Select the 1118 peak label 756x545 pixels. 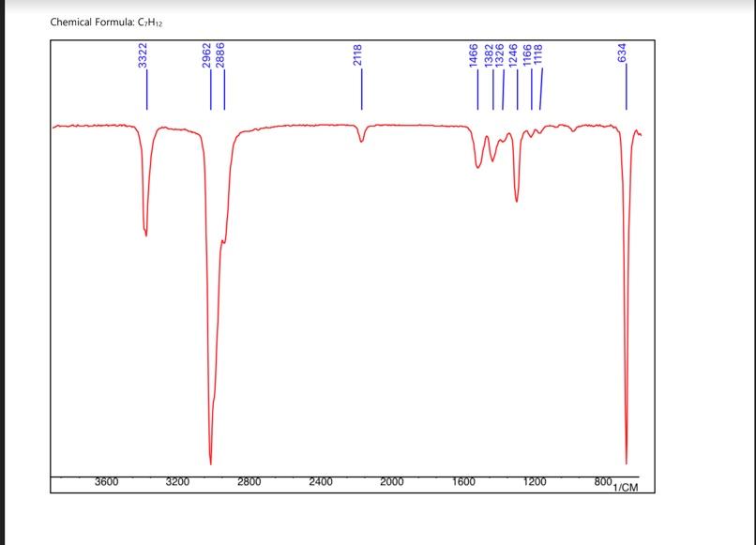[538, 54]
